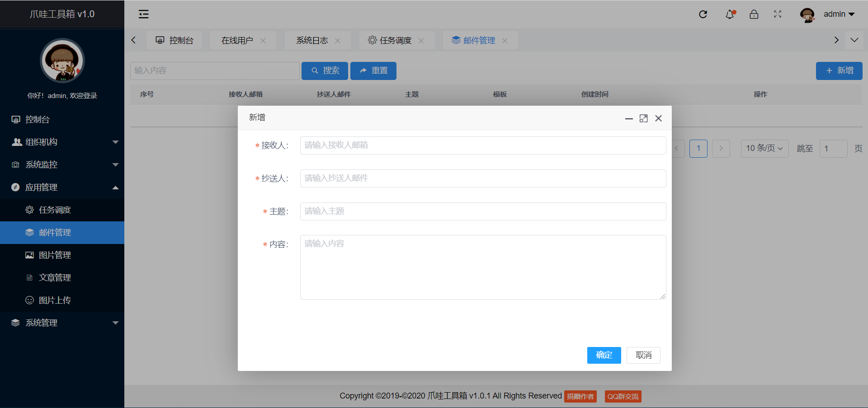Open the admin user dropdown
868x408 pixels.
(839, 14)
